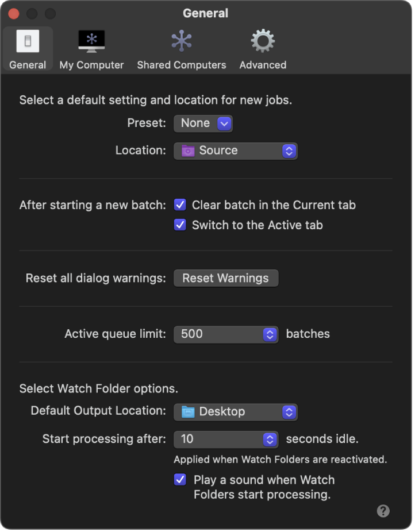Disable 'Switch to the Active tab'
The image size is (415, 532).
[180, 225]
